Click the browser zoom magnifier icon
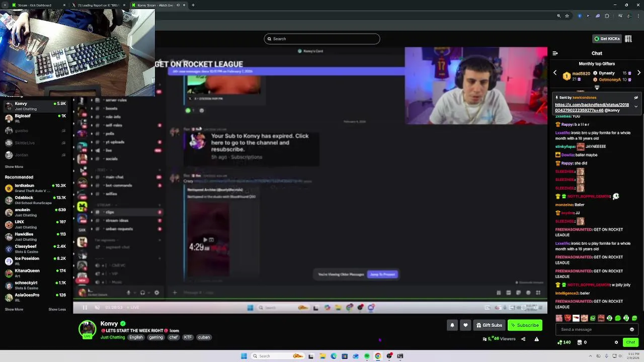Viewport: 644px width, 362px height. [x=558, y=16]
